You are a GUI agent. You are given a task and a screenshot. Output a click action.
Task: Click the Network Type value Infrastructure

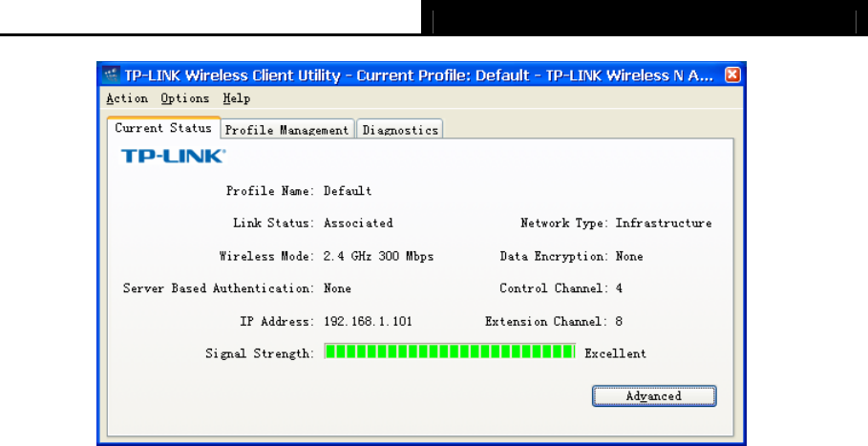(x=664, y=223)
